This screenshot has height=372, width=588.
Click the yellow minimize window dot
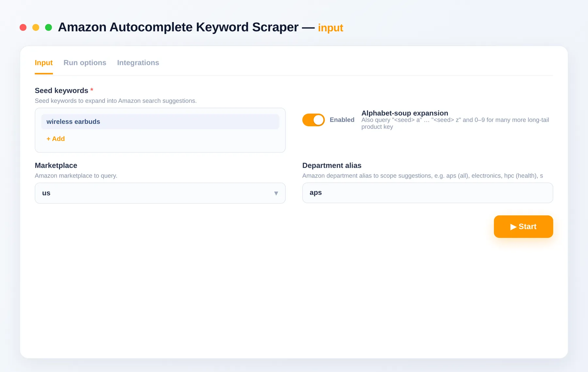(x=36, y=27)
